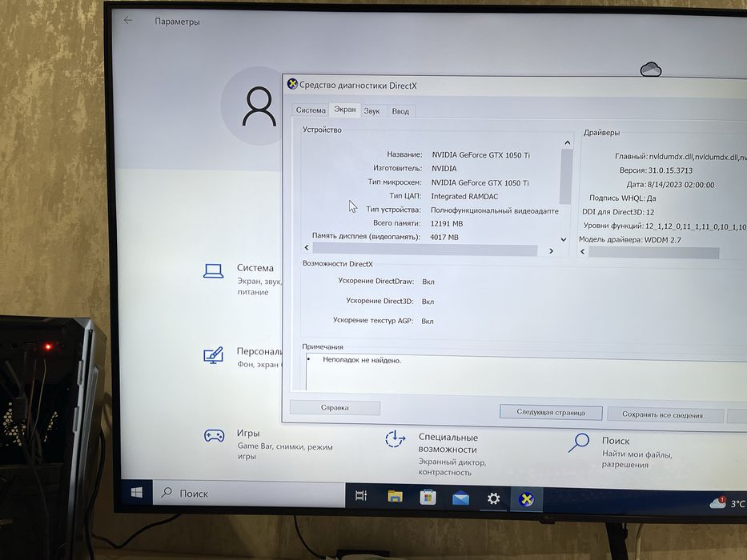Open Task View in the taskbar
The height and width of the screenshot is (560, 747).
pos(361,496)
